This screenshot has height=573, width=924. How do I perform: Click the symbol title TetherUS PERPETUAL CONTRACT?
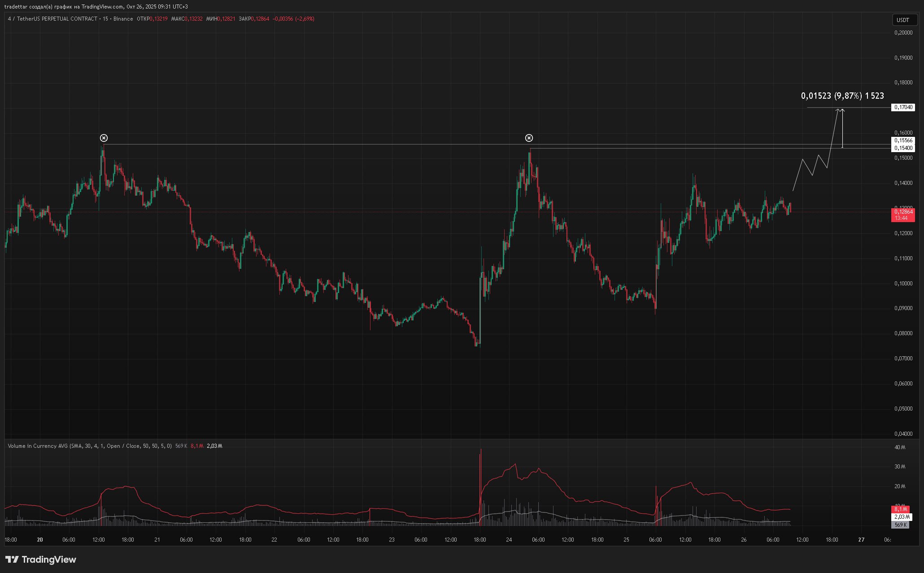[57, 19]
